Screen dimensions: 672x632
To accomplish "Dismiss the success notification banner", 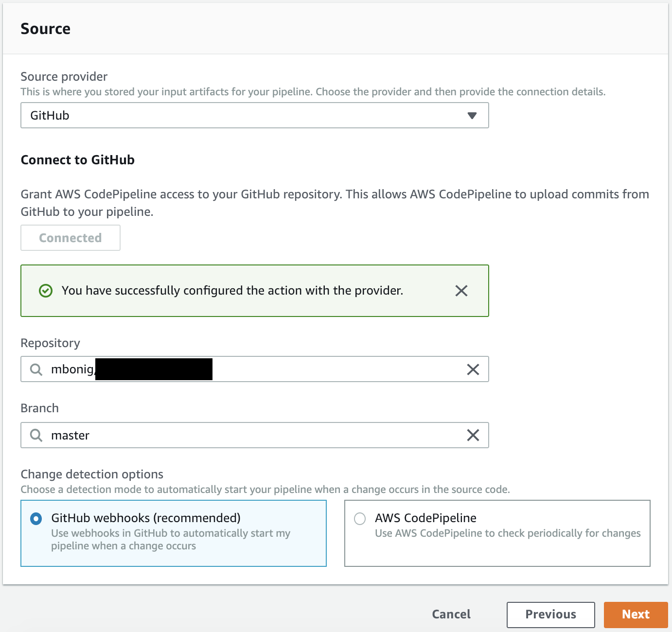I will coord(461,291).
